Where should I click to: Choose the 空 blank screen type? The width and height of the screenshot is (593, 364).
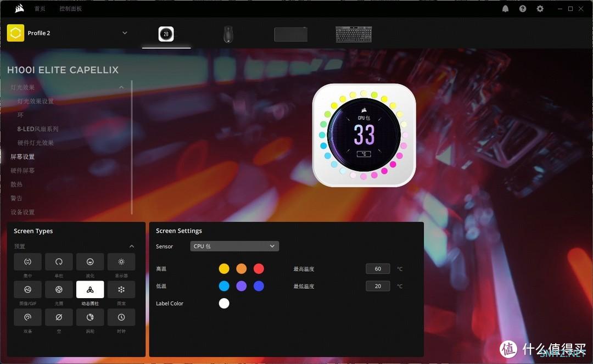coord(59,317)
